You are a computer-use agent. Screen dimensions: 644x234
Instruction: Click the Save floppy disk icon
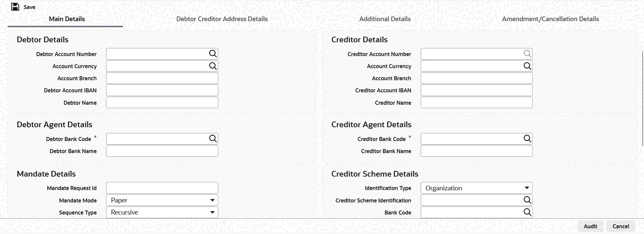click(x=15, y=7)
